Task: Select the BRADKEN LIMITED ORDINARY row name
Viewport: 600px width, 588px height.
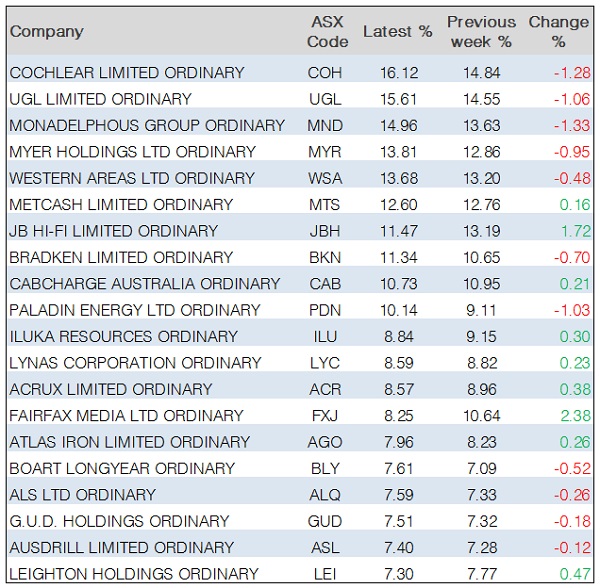Action: [121, 257]
